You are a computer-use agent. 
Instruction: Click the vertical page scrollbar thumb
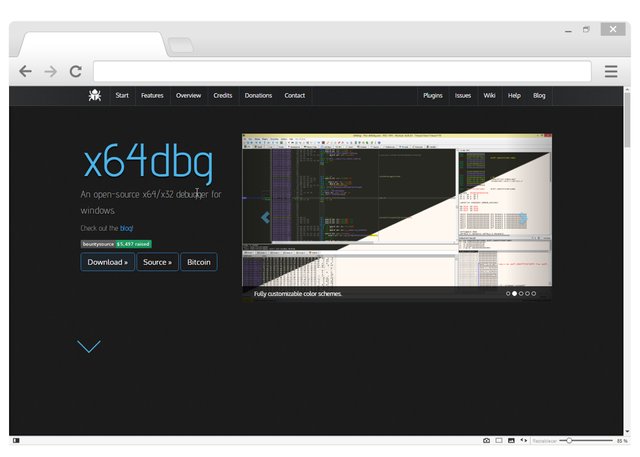click(627, 120)
